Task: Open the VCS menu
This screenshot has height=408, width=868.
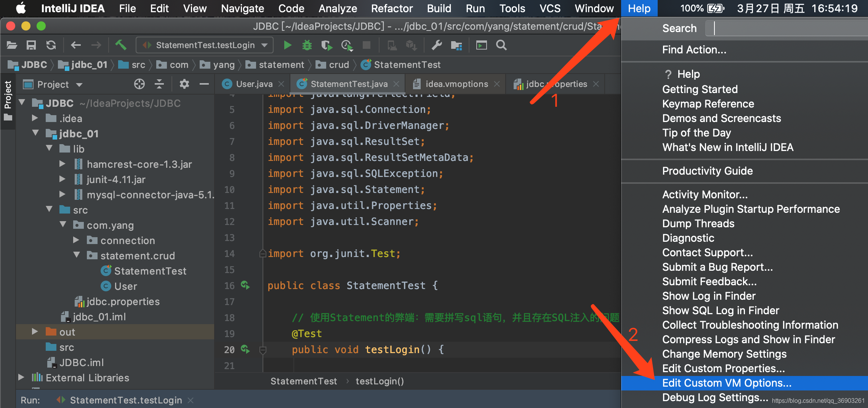Action: [x=550, y=8]
